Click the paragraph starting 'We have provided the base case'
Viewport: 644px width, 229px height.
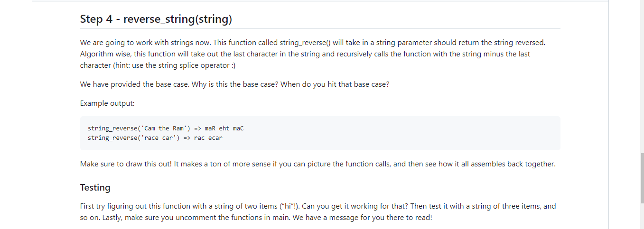point(234,84)
